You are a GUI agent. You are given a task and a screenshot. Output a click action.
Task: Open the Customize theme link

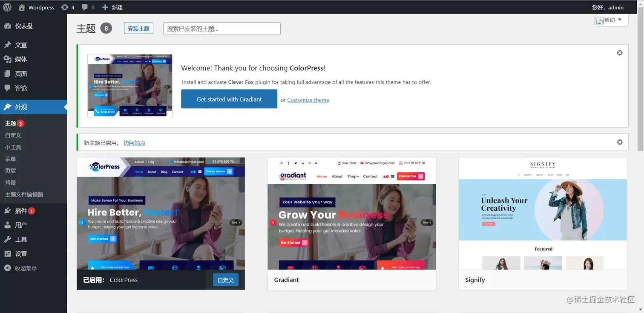(x=308, y=100)
